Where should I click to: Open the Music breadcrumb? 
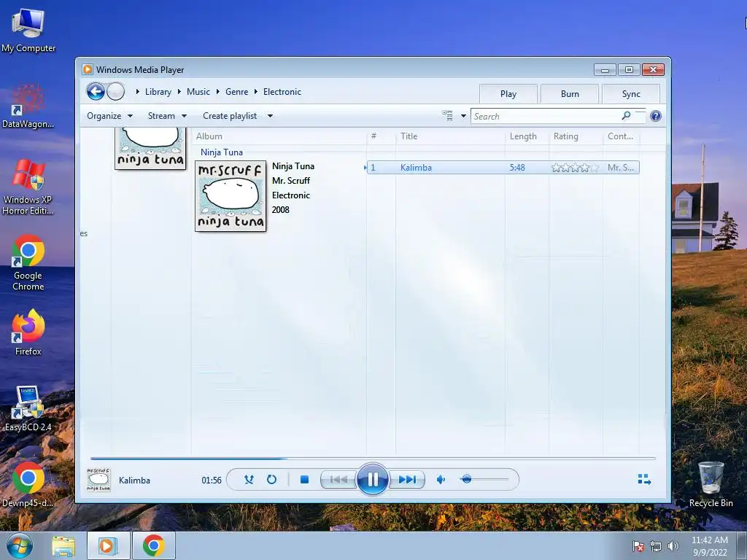(198, 92)
